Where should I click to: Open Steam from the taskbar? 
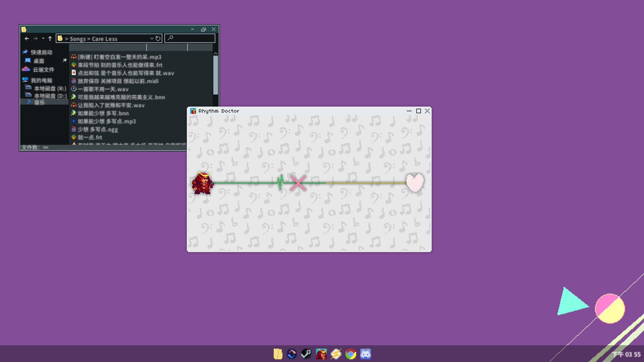coord(306,354)
